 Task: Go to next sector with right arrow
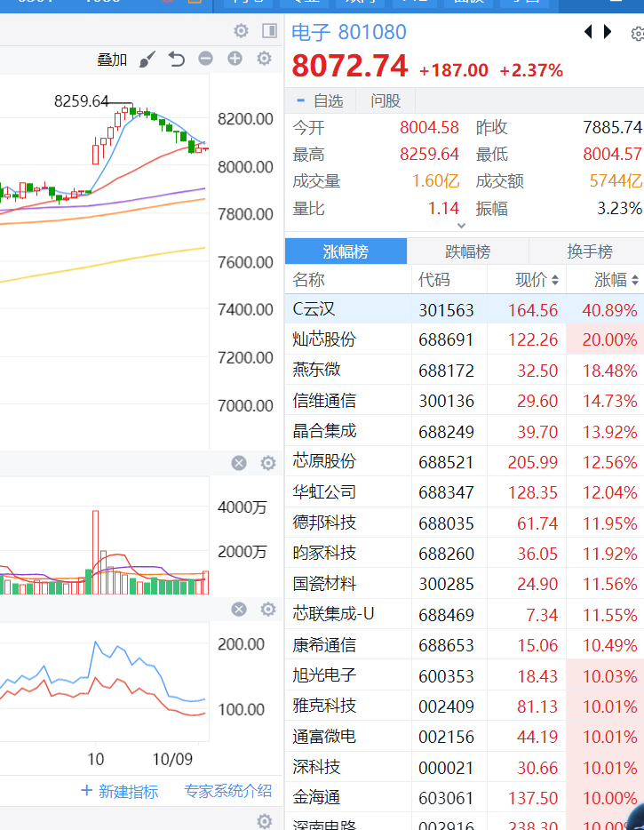(x=608, y=32)
